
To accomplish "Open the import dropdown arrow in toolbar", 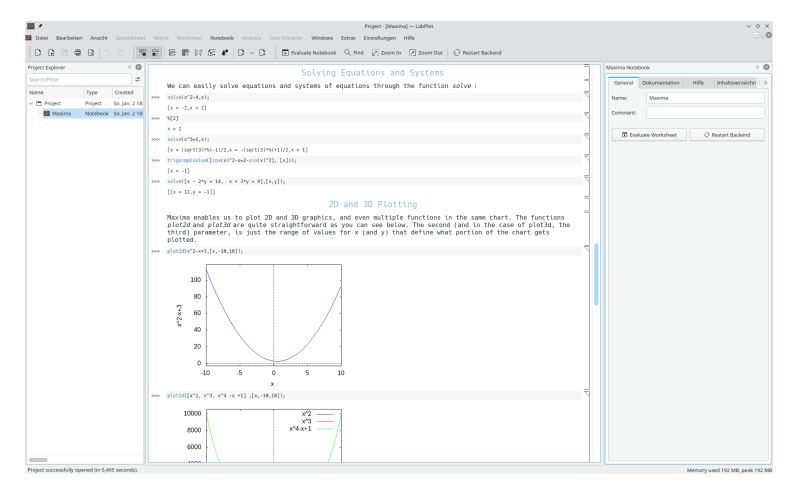I will (251, 52).
